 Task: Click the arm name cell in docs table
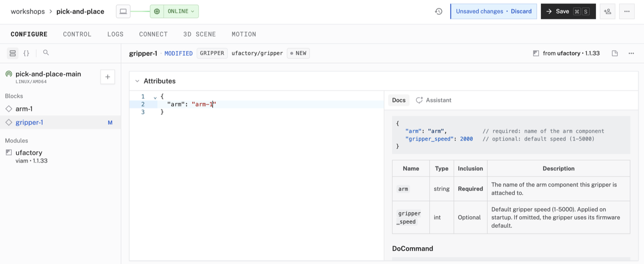[411, 189]
